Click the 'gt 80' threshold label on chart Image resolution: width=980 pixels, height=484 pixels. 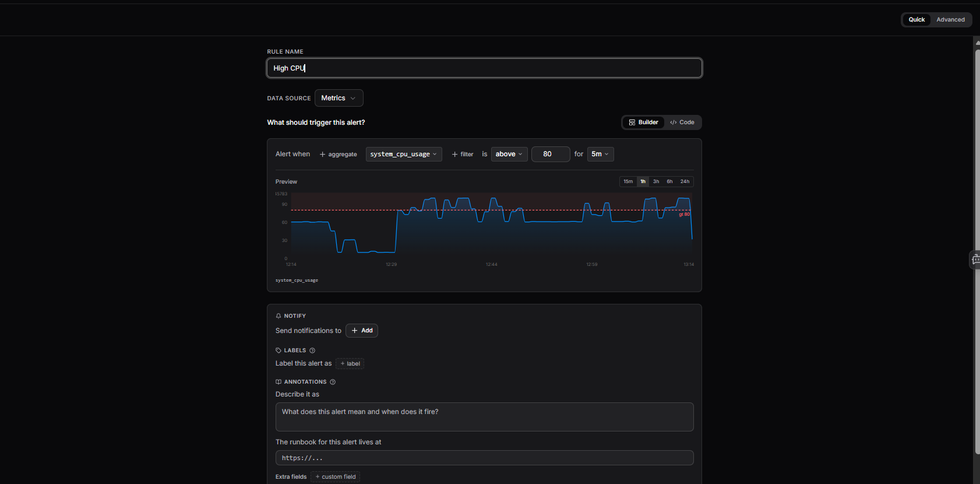[684, 215]
